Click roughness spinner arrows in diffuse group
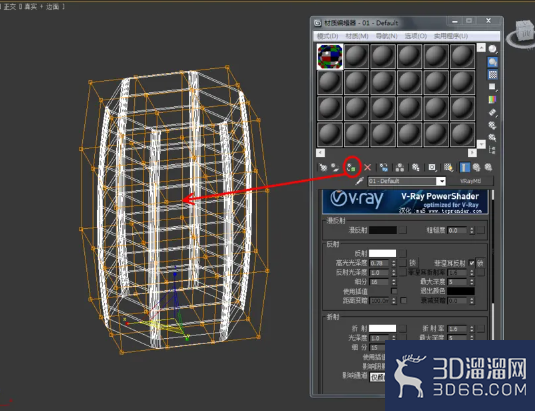Screen dimensions: 535x411 pyautogui.click(x=472, y=231)
